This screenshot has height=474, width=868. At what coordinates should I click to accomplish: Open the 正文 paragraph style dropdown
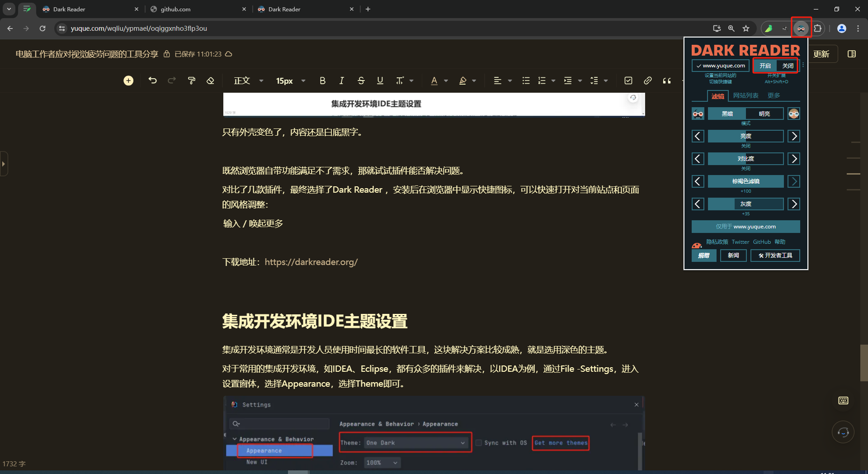click(x=248, y=81)
